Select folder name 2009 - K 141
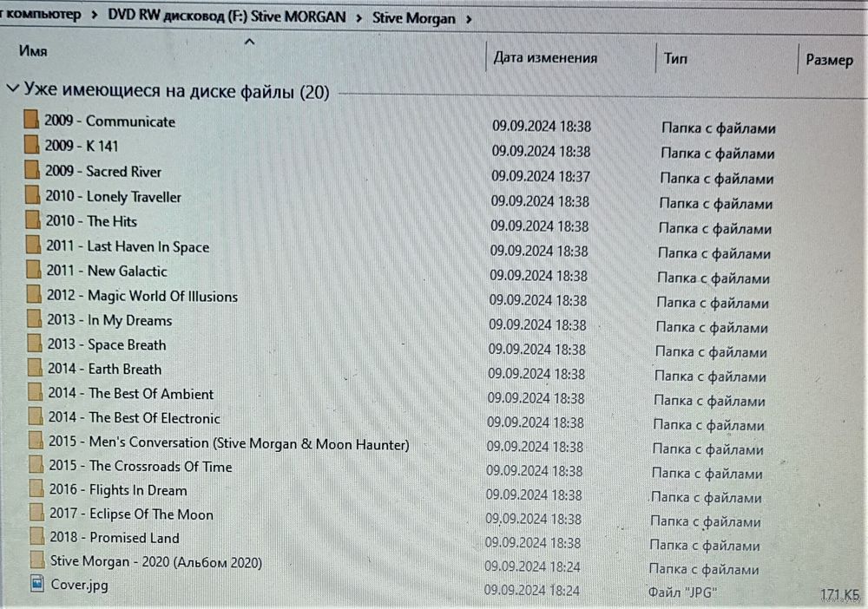Image resolution: width=868 pixels, height=609 pixels. coord(82,146)
